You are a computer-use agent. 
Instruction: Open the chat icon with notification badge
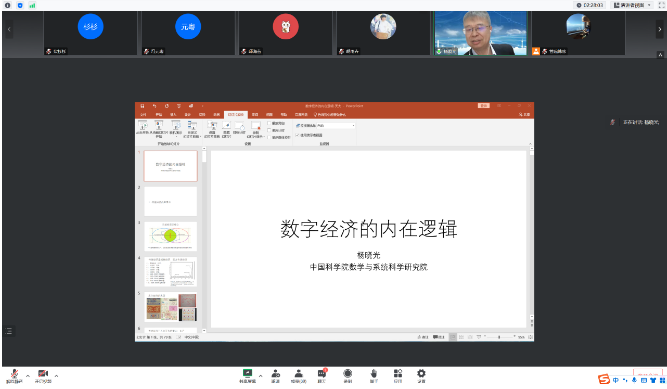[x=322, y=375]
